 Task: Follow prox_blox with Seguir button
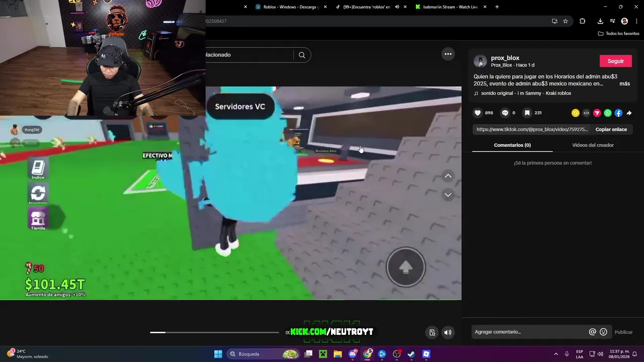pos(616,61)
